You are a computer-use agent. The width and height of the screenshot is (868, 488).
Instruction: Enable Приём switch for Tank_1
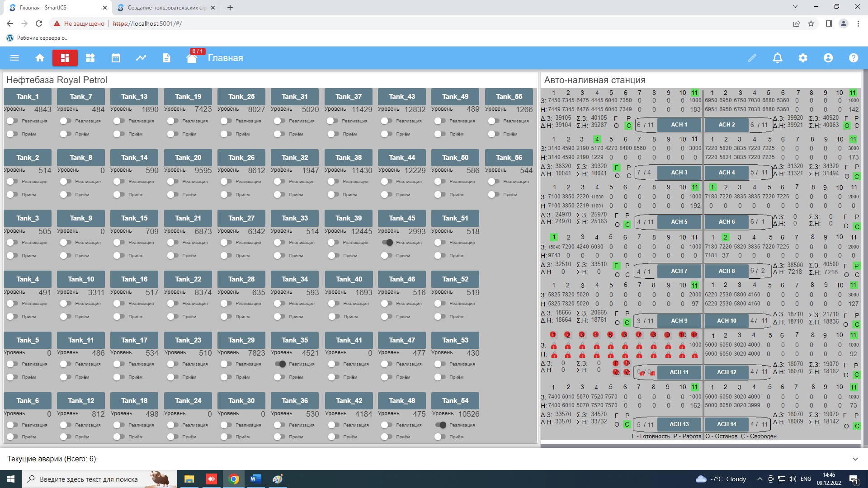pos(12,134)
